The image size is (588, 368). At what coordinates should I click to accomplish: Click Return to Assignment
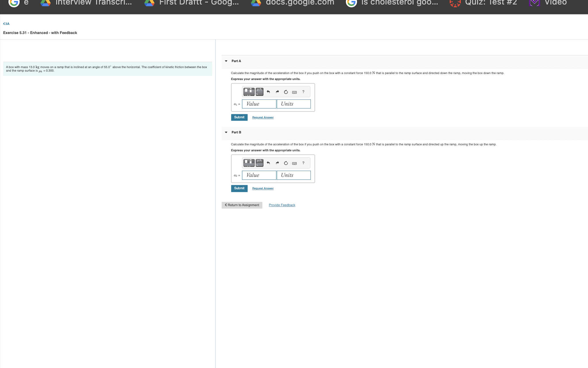pyautogui.click(x=242, y=205)
